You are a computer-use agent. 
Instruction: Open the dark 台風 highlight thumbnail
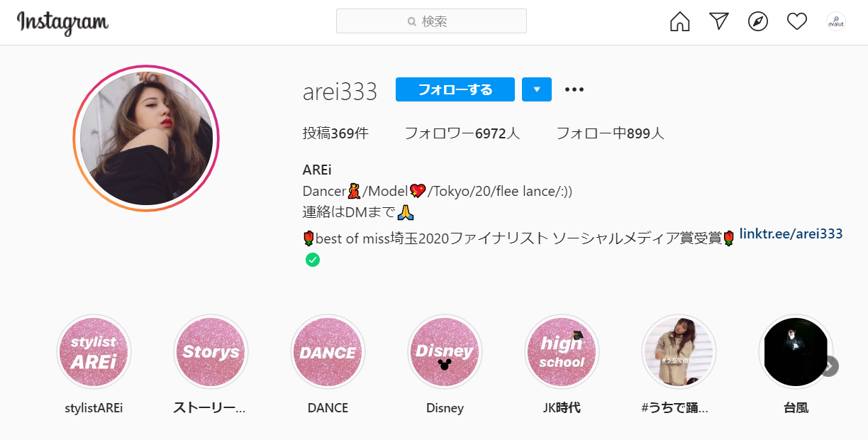[796, 352]
